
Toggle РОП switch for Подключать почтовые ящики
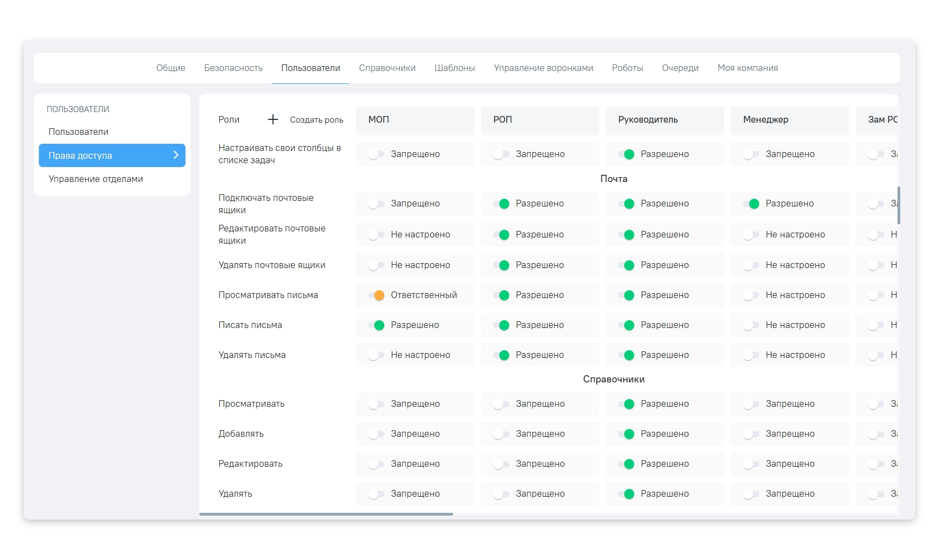pos(501,204)
